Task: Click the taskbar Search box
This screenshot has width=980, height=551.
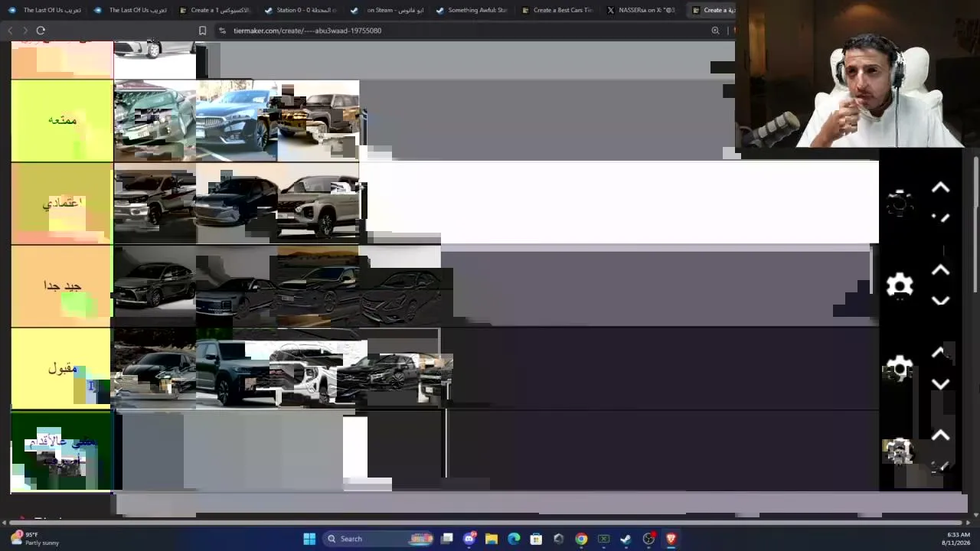Action: (379, 539)
